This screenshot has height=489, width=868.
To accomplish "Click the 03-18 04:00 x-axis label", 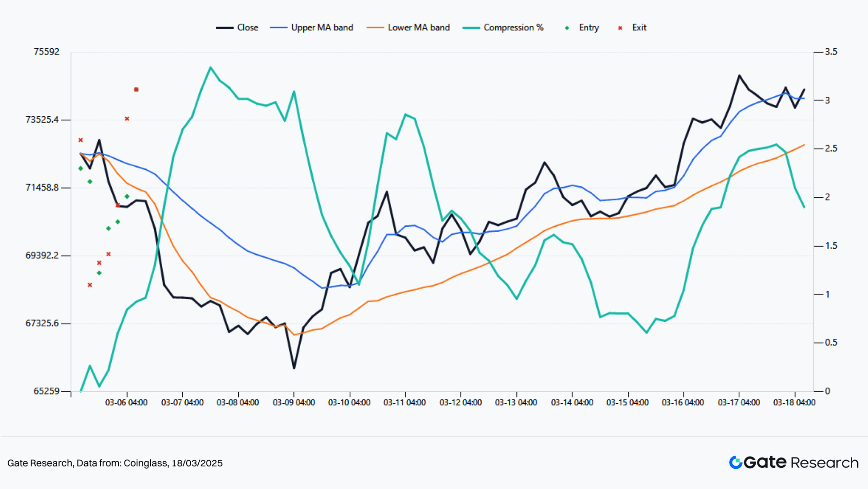I will 794,402.
